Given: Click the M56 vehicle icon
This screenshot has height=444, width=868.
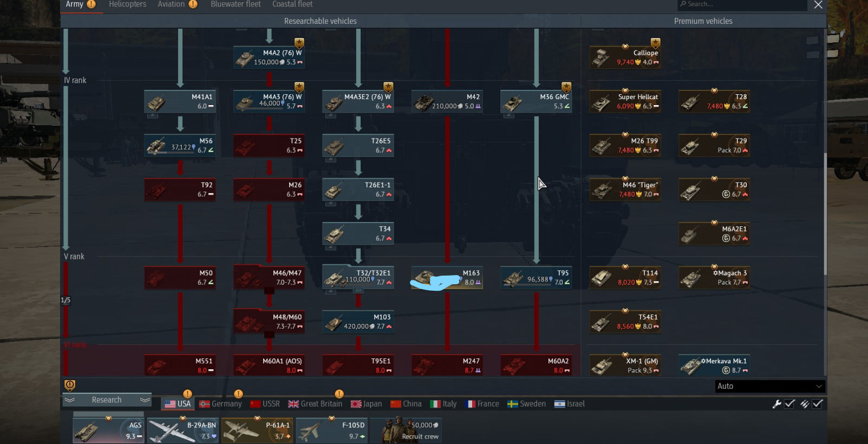Looking at the screenshot, I should tap(180, 145).
